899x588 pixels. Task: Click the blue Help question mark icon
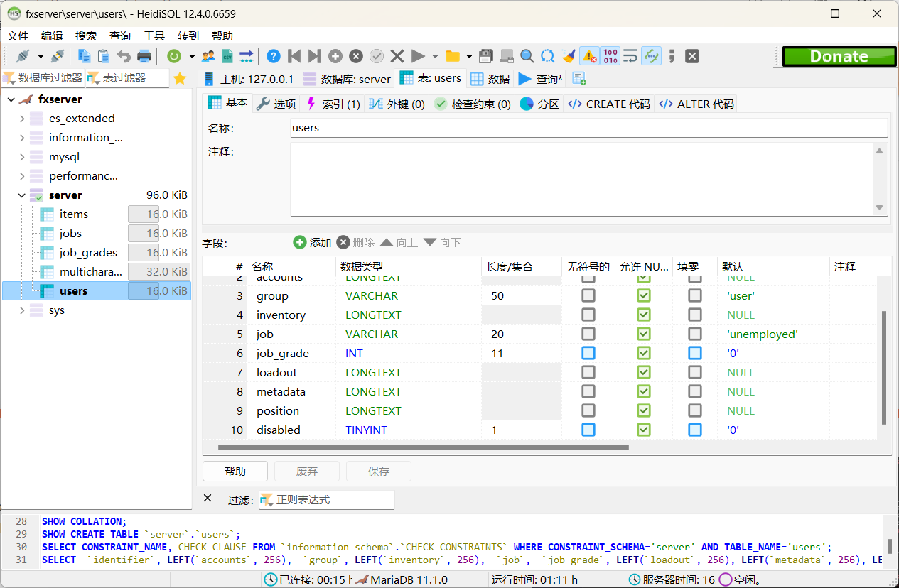pyautogui.click(x=274, y=56)
